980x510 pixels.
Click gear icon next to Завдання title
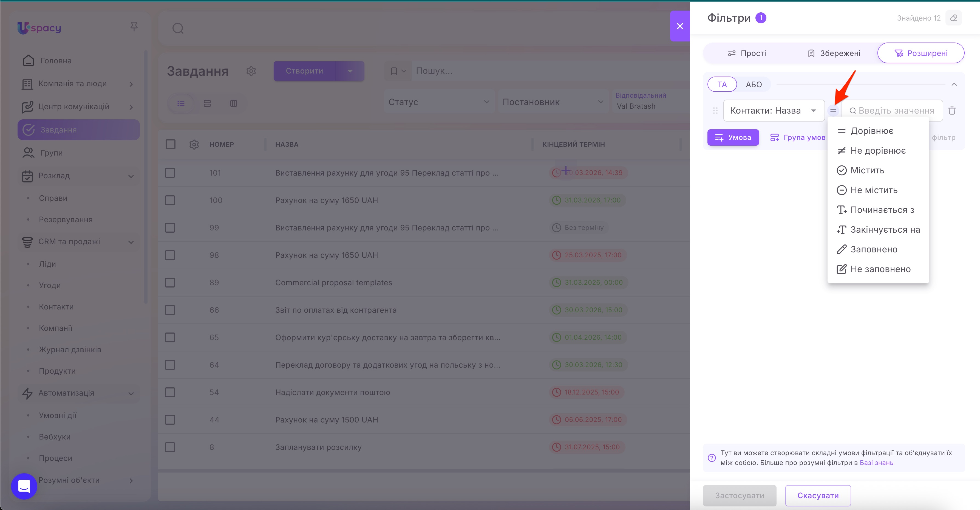click(251, 71)
